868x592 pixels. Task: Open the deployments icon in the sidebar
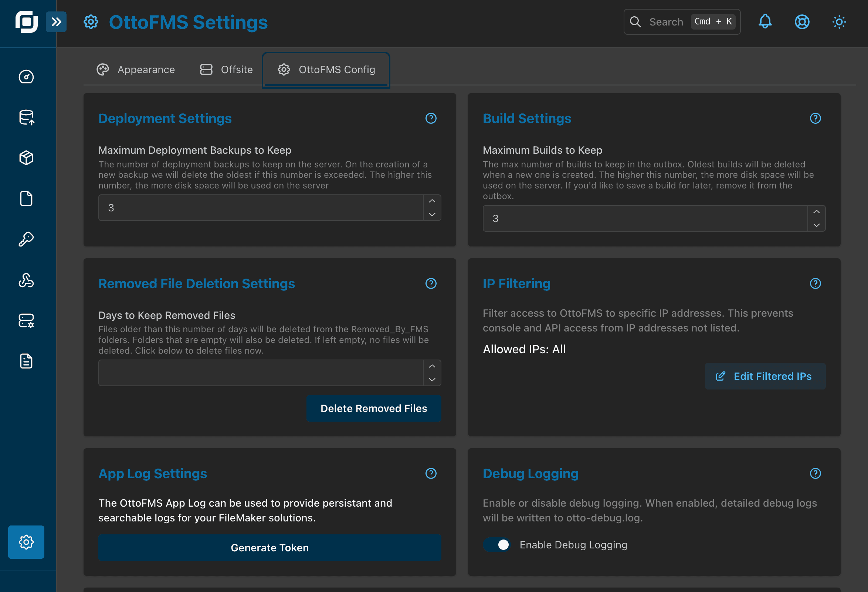[x=26, y=118]
